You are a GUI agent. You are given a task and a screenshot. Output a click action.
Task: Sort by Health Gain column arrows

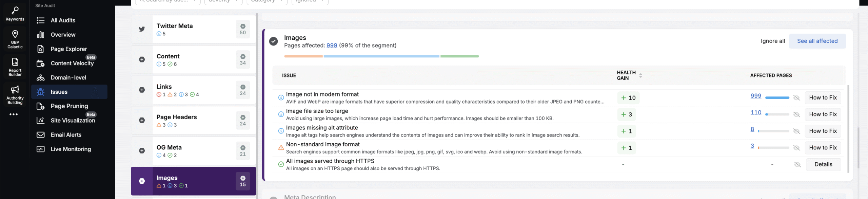(x=640, y=75)
